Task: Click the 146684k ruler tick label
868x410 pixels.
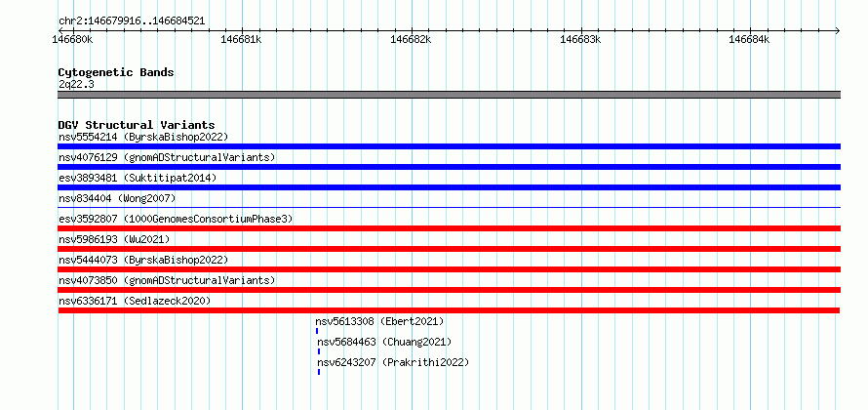Action: point(749,39)
